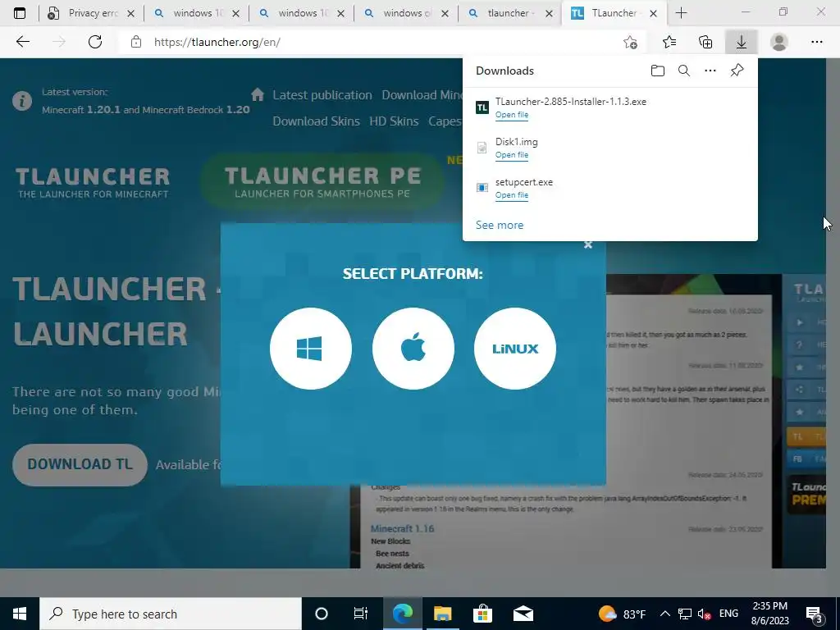
Task: Click the info icon near Latest version
Action: coord(22,101)
